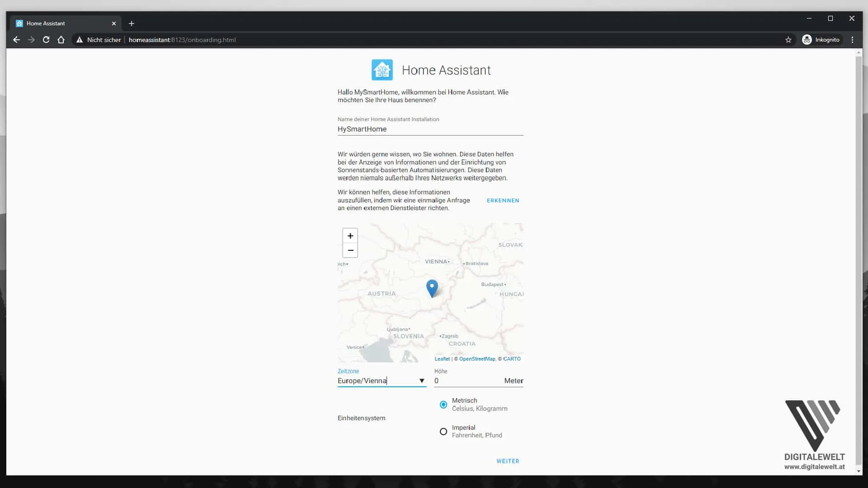Click the Budapest label on the map
This screenshot has height=488, width=868.
pos(492,284)
